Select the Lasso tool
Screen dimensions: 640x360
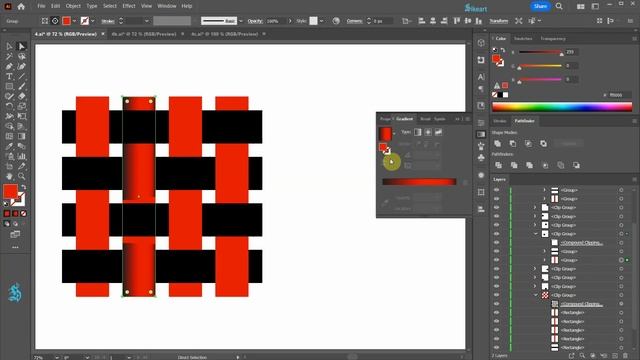[x=22, y=56]
